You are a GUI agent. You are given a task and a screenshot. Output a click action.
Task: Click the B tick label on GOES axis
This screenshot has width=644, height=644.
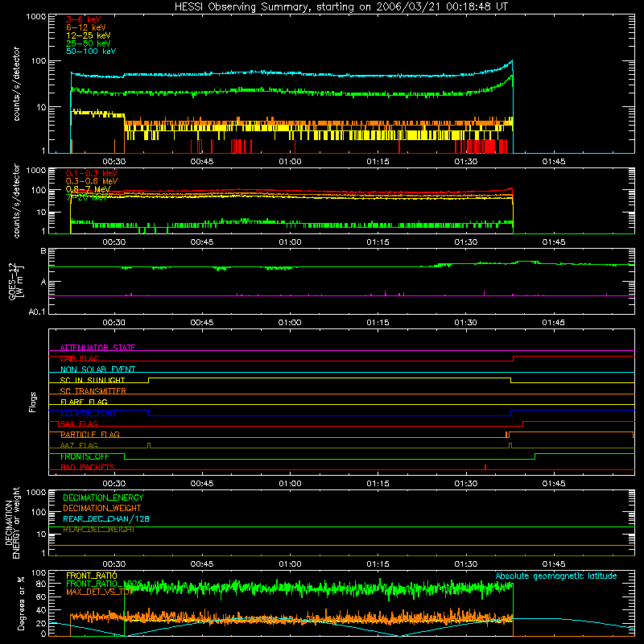(x=43, y=251)
